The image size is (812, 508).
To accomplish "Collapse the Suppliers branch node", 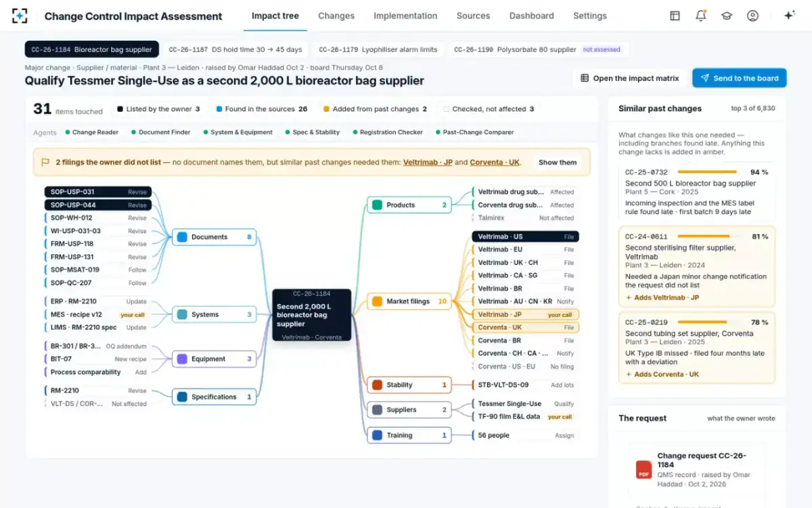I will tap(409, 410).
